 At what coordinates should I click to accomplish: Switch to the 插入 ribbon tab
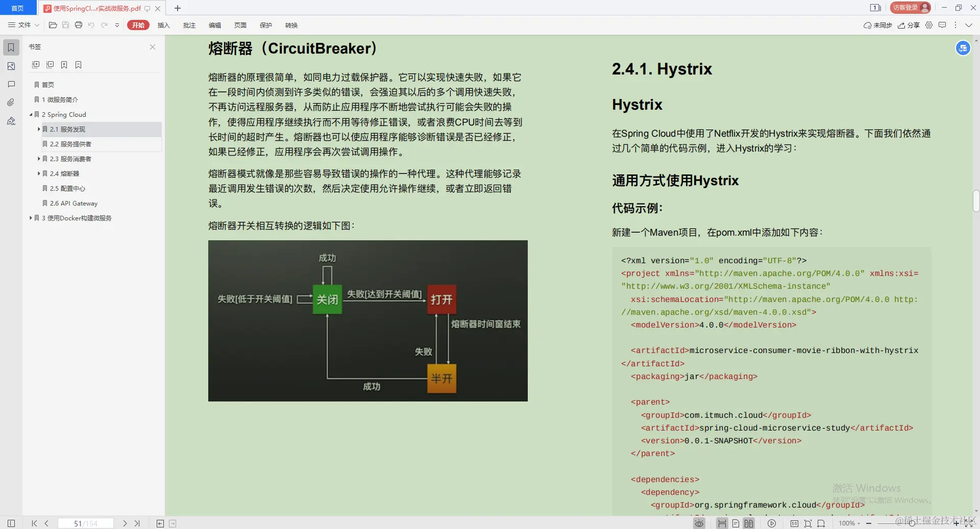163,25
